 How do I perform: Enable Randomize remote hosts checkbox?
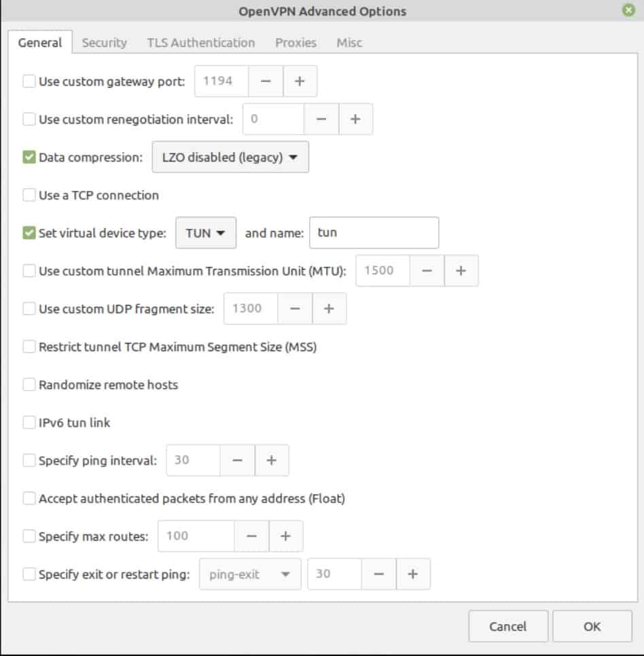coord(29,384)
